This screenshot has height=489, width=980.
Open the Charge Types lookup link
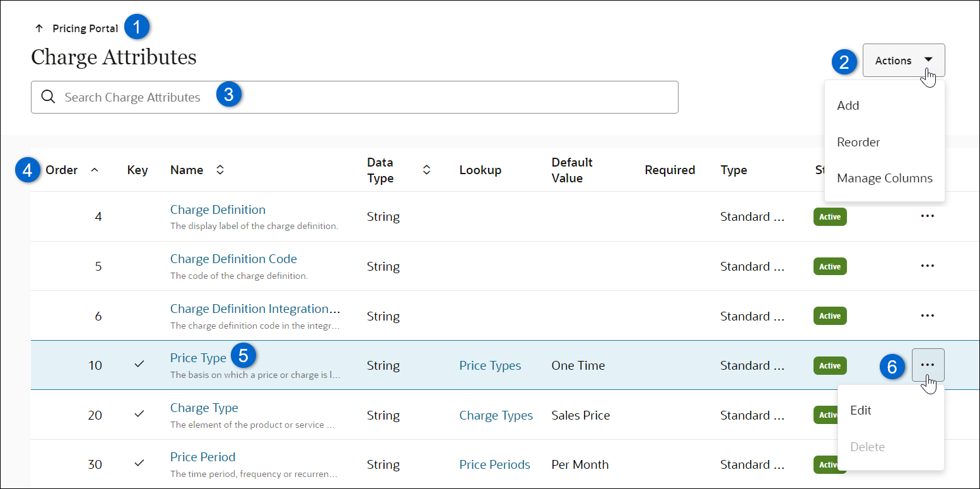[496, 415]
